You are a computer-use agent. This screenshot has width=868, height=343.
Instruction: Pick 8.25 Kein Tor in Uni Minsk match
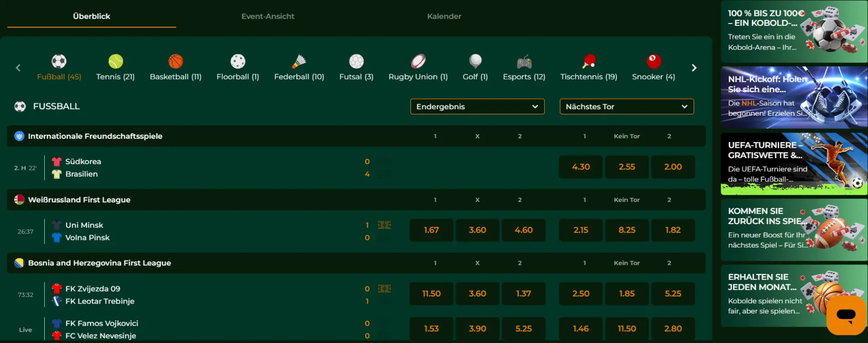tap(627, 230)
